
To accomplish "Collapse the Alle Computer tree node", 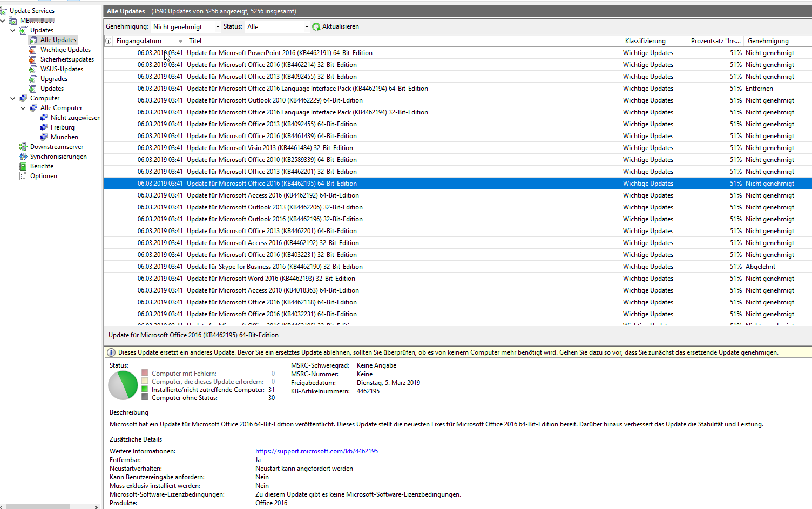I will click(23, 108).
